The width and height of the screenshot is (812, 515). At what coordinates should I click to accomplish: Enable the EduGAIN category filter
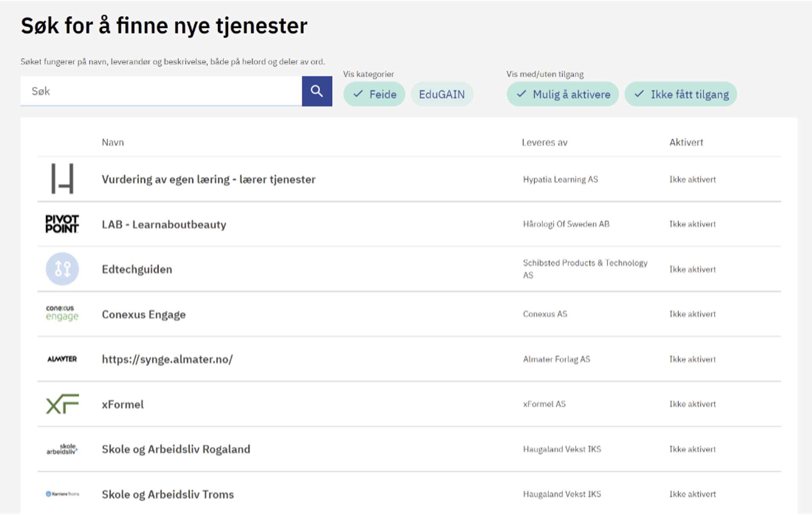click(x=442, y=94)
